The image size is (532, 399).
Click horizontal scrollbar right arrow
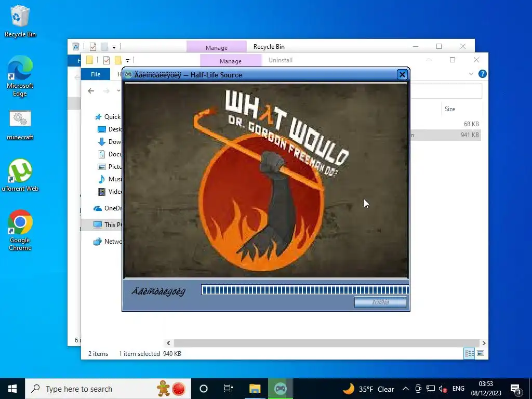484,343
